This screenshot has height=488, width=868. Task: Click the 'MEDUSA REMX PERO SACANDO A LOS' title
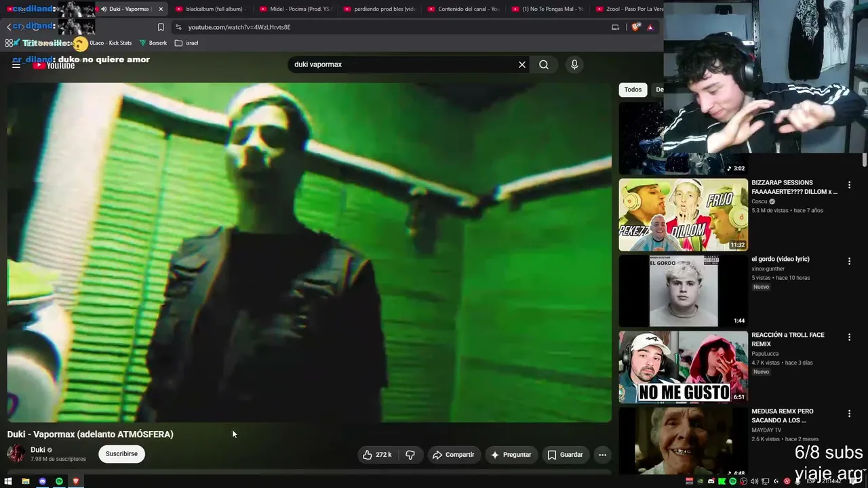783,415
